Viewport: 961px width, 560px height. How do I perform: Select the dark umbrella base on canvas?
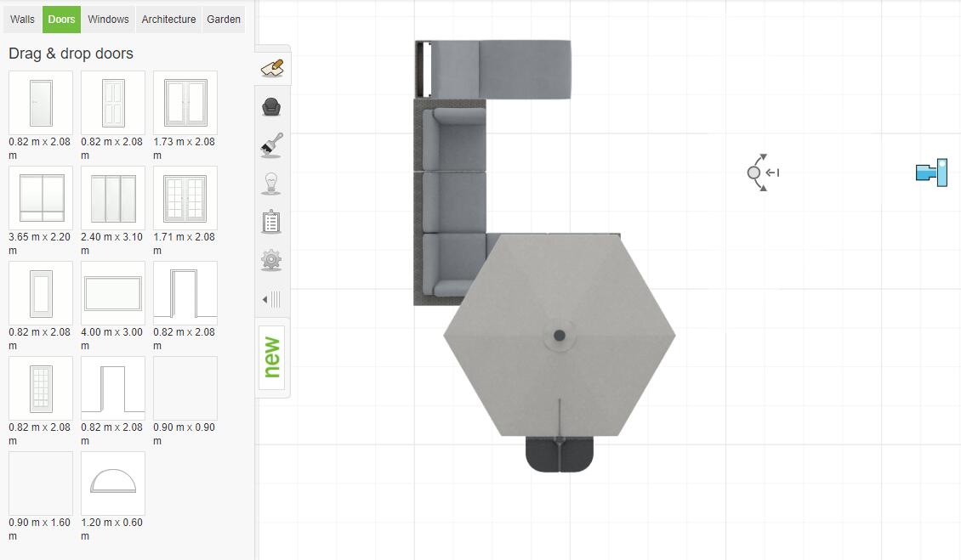point(560,454)
